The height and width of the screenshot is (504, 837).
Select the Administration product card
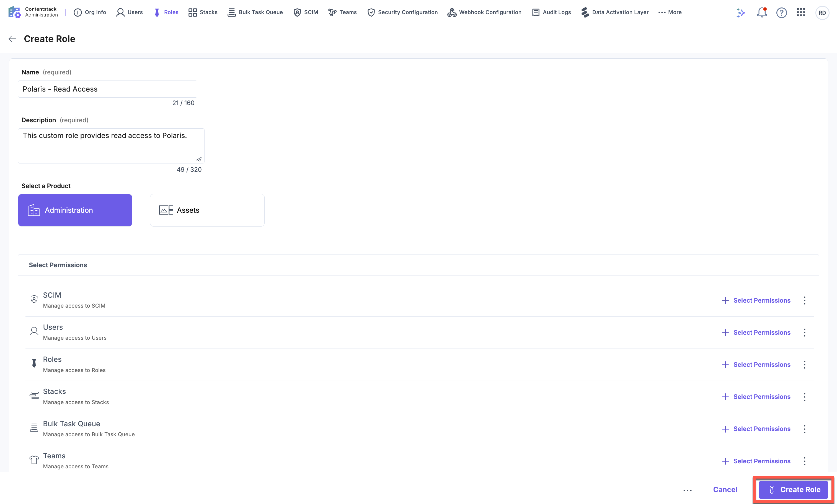[x=75, y=210]
